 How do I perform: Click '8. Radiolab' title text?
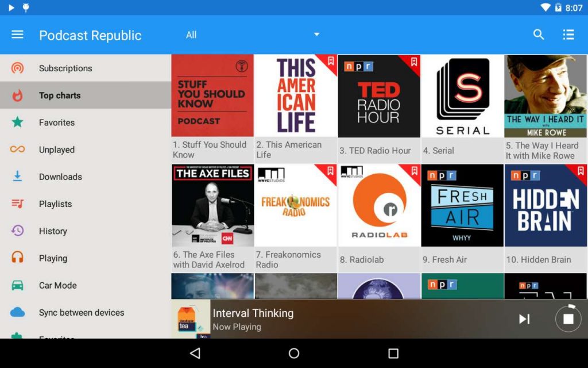(x=362, y=259)
